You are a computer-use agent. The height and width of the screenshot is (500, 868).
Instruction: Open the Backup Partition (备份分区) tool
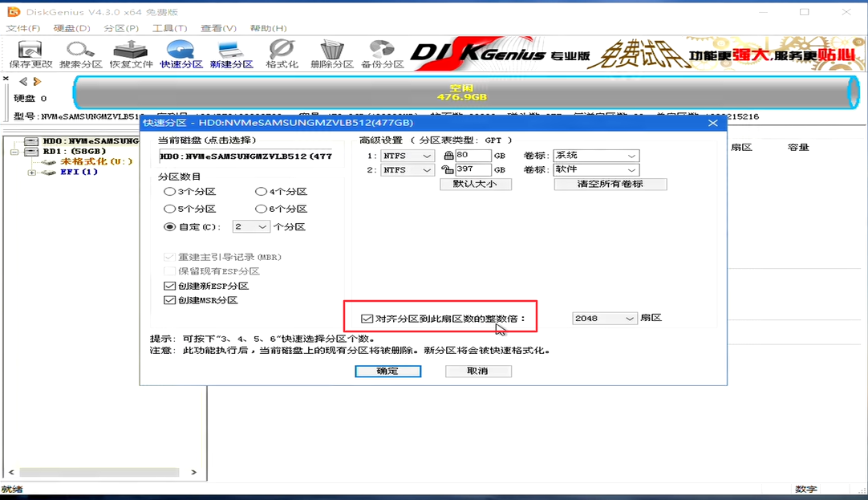382,55
